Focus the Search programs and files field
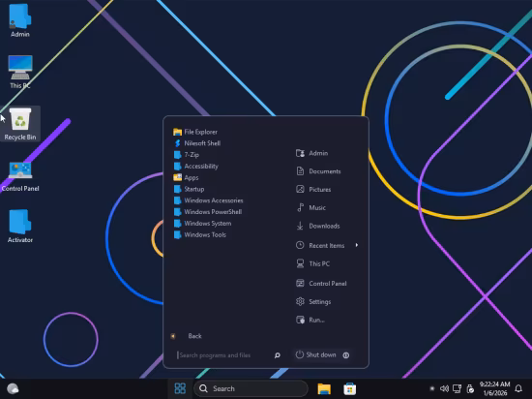The width and height of the screenshot is (532, 399). [224, 355]
